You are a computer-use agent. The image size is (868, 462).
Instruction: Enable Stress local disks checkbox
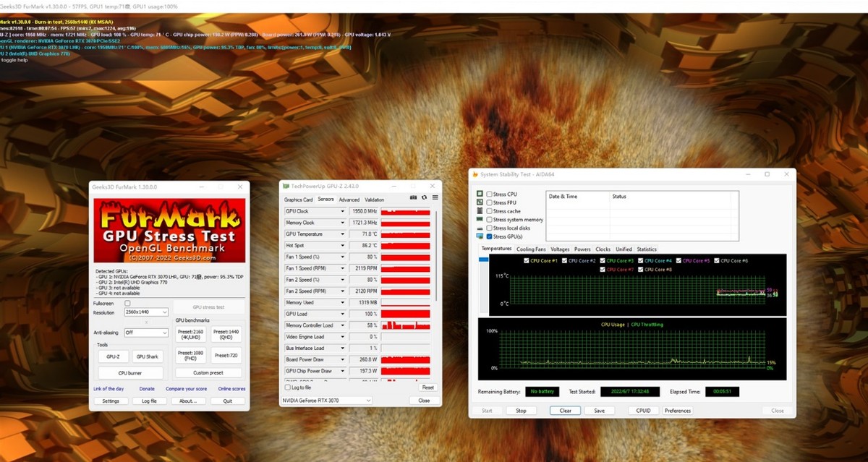click(x=490, y=228)
